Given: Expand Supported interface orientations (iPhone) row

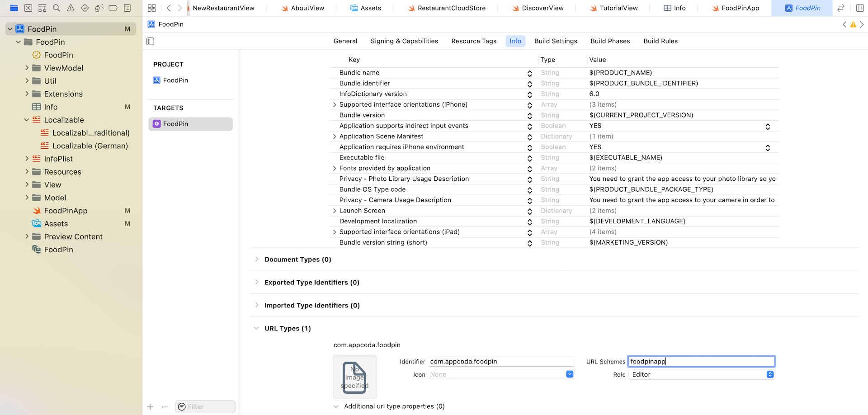Looking at the screenshot, I should (x=334, y=104).
